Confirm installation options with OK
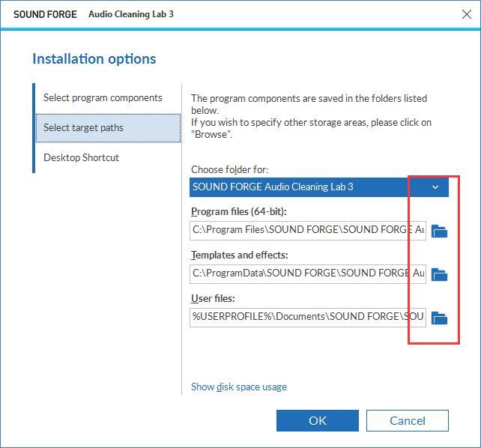The image size is (481, 448). [x=318, y=421]
